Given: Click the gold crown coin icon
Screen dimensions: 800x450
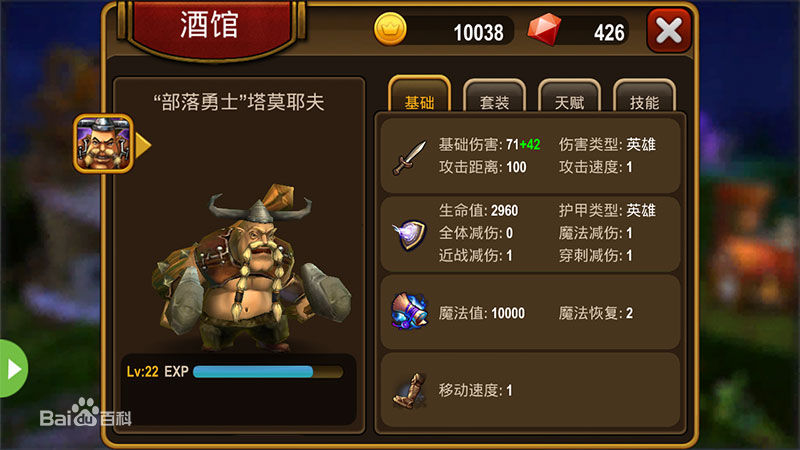Looking at the screenshot, I should pos(390,29).
